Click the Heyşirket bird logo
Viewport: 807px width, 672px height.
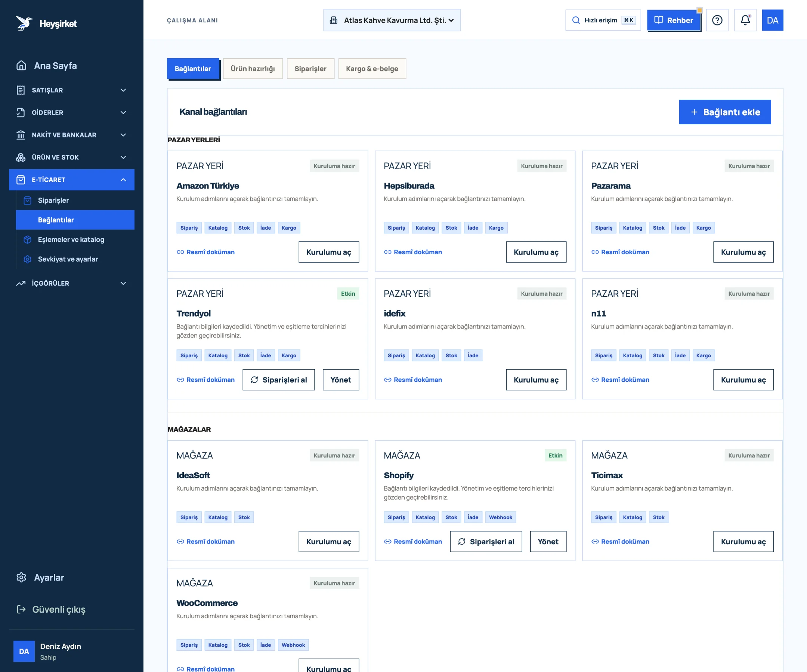[24, 23]
